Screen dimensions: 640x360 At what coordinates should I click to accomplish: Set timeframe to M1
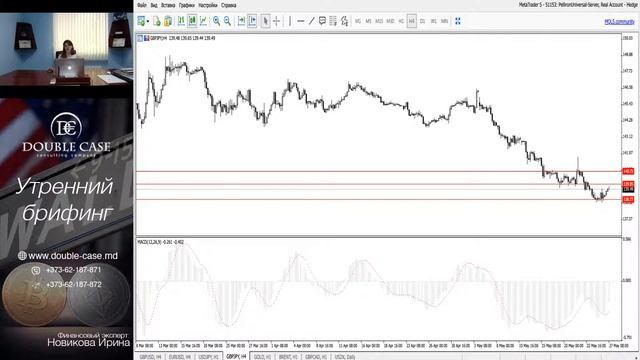[358, 21]
